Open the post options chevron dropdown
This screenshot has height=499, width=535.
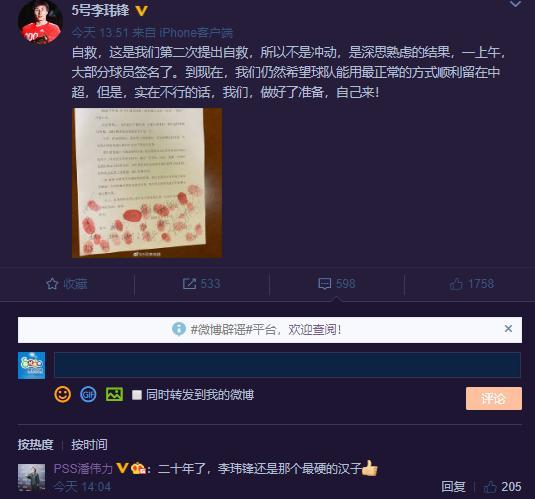516,4
